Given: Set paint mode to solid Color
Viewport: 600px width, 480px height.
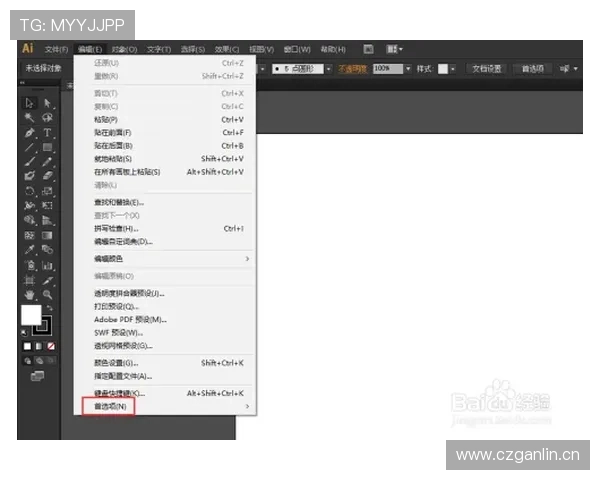Looking at the screenshot, I should point(27,346).
